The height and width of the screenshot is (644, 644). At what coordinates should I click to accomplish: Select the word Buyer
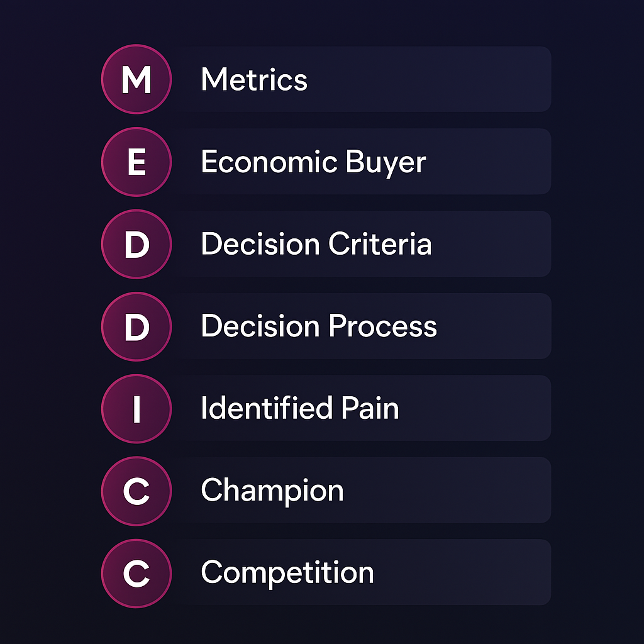coord(386,163)
